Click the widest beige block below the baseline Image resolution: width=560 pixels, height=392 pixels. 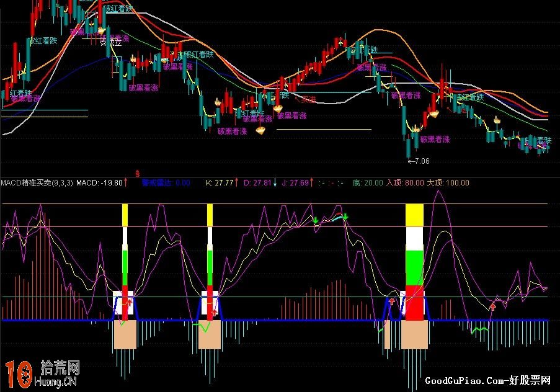click(x=415, y=334)
